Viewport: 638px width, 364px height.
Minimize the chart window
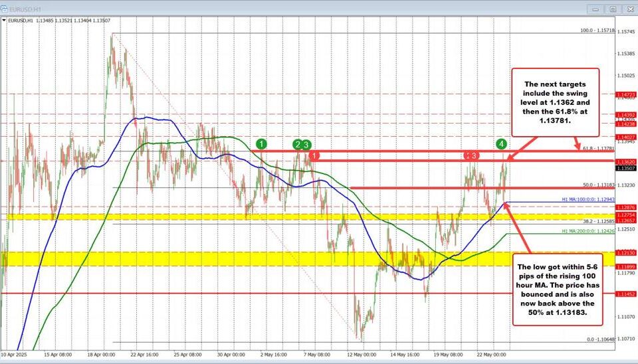(x=595, y=9)
